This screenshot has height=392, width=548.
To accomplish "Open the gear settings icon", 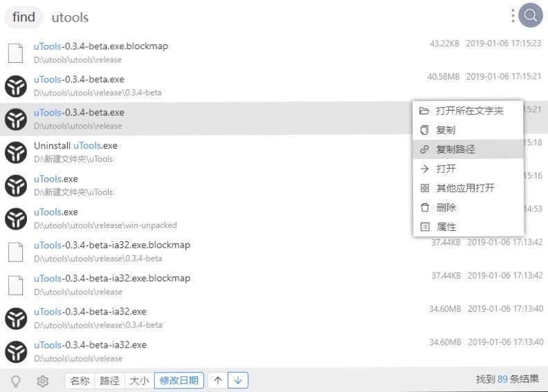I will coord(42,380).
